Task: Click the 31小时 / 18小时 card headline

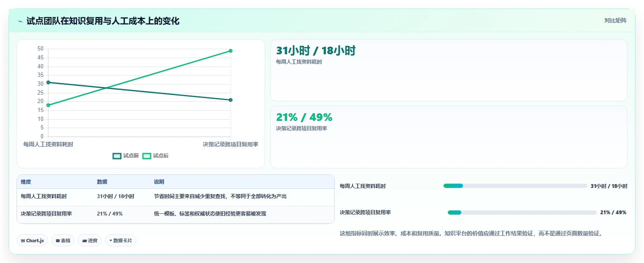Action: [316, 51]
